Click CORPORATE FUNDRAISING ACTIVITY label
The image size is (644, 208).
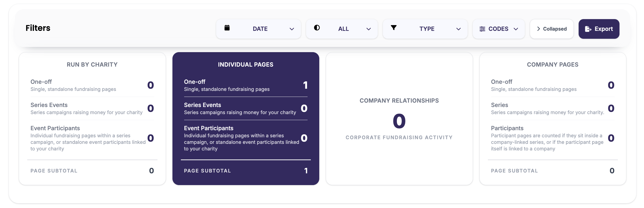tap(399, 138)
